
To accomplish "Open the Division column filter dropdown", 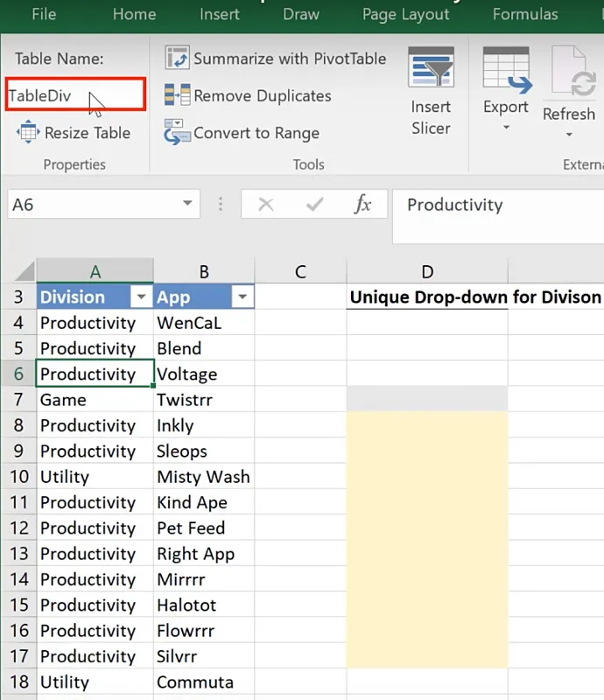I will [x=140, y=297].
